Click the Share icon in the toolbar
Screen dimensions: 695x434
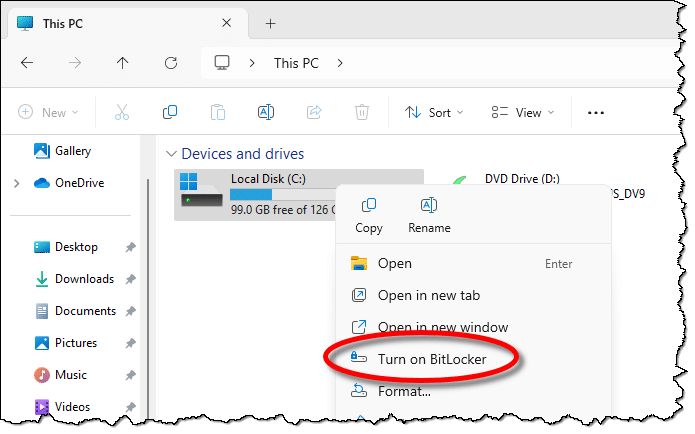(314, 112)
